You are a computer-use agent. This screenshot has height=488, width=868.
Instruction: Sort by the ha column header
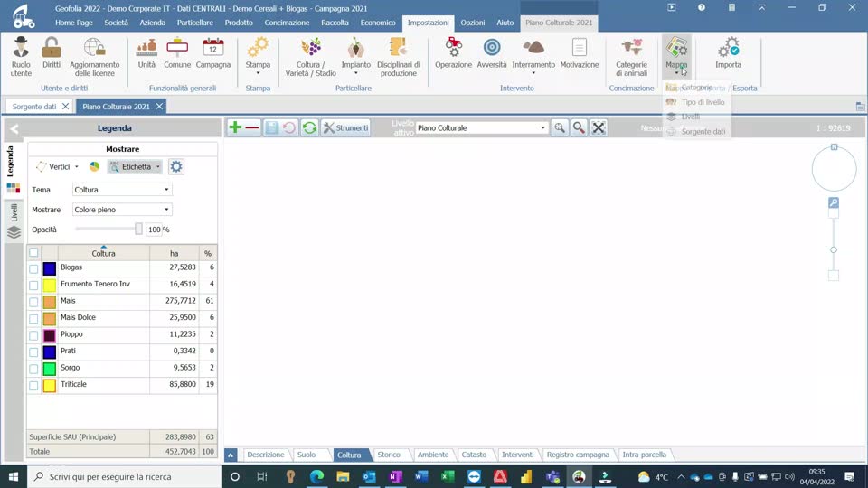coord(174,253)
